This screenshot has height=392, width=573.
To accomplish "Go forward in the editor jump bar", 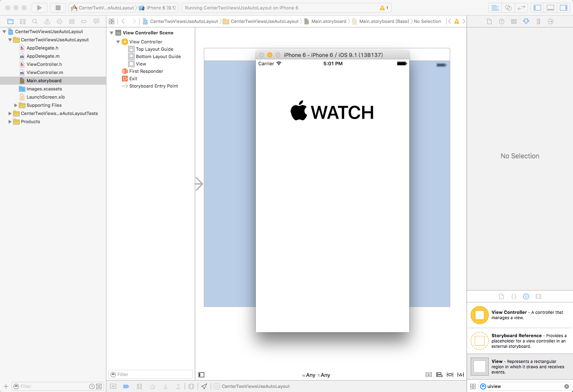I will coord(134,21).
